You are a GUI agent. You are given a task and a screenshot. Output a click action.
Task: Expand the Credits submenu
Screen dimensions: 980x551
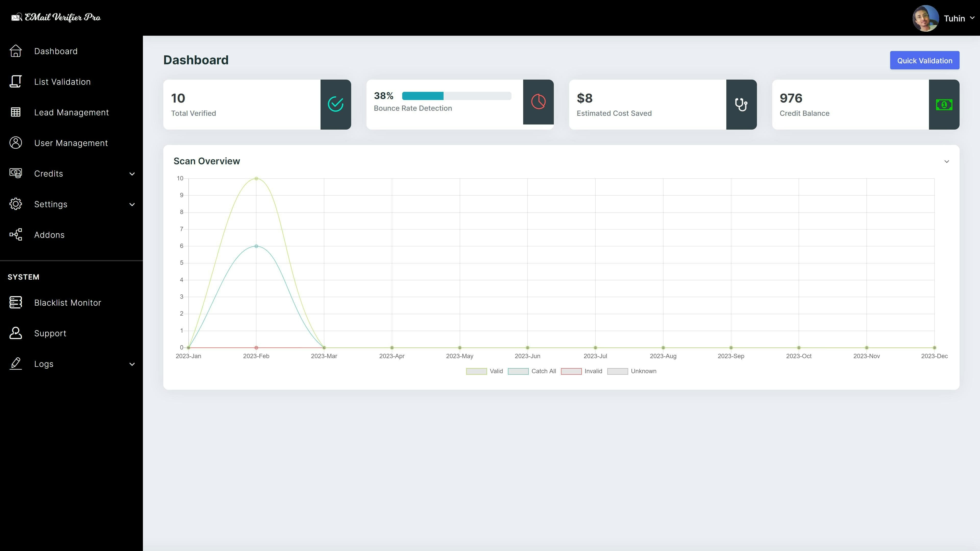(132, 174)
